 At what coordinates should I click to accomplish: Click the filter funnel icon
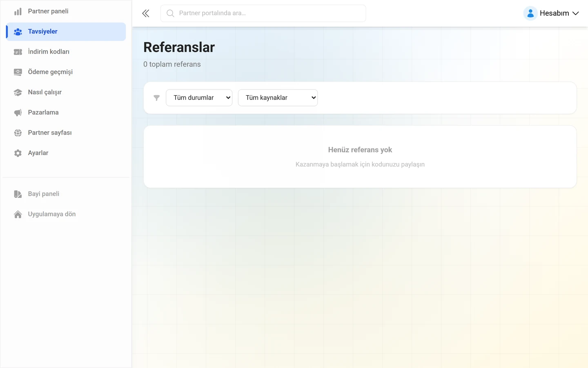tap(156, 98)
